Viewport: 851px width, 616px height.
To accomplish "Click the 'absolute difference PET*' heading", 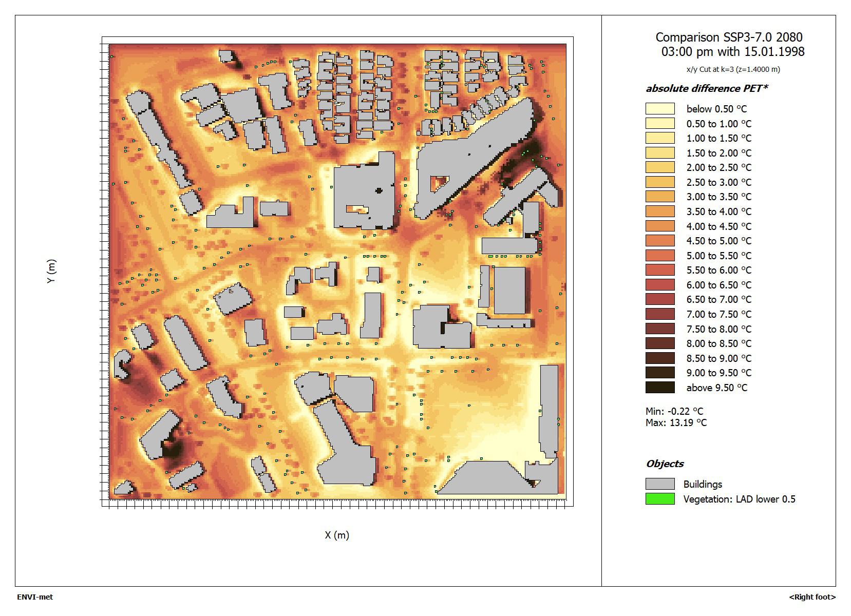I will point(707,88).
